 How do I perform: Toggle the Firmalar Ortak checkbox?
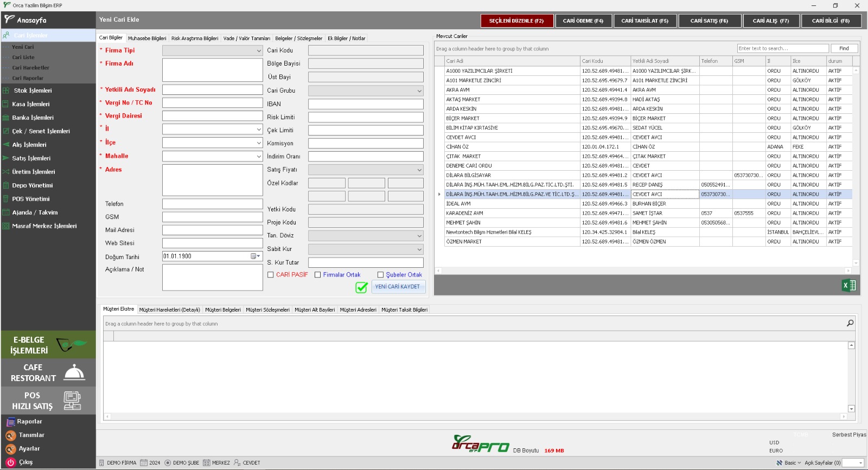(x=318, y=275)
